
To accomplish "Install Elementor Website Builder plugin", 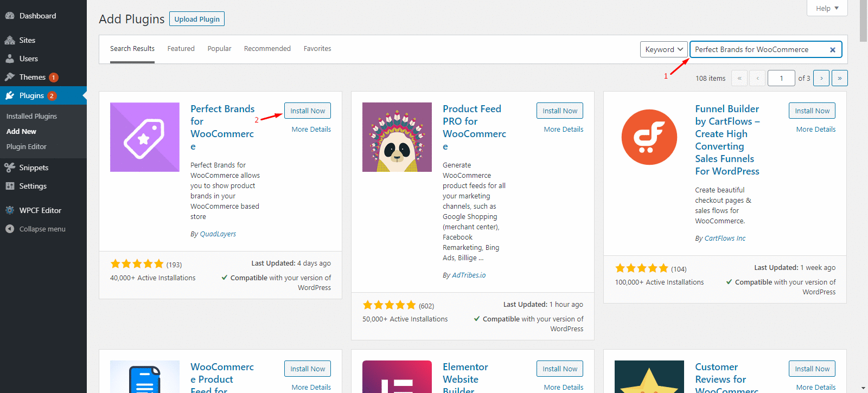I will (560, 369).
